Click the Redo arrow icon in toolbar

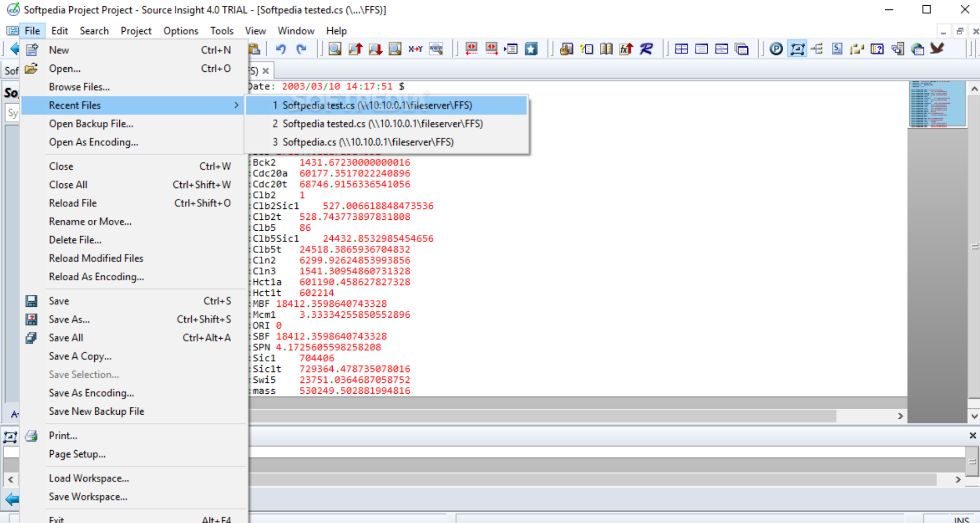(x=301, y=49)
